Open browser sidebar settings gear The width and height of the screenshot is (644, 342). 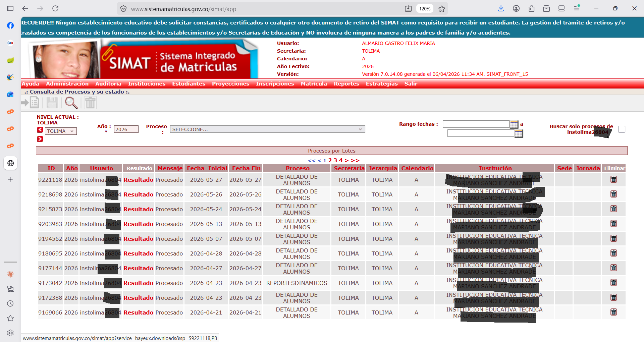pos(10,333)
